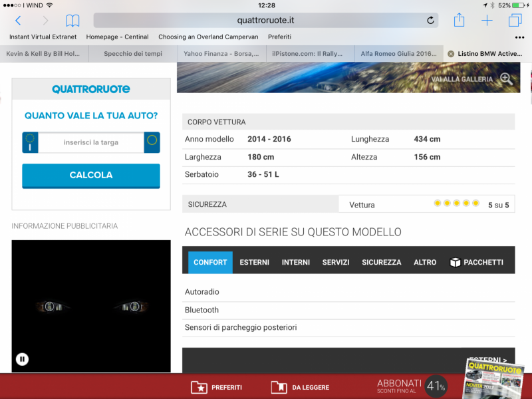Viewport: 532px width, 399px height.
Task: Show more favorites with three-dots icon
Action: 519,37
